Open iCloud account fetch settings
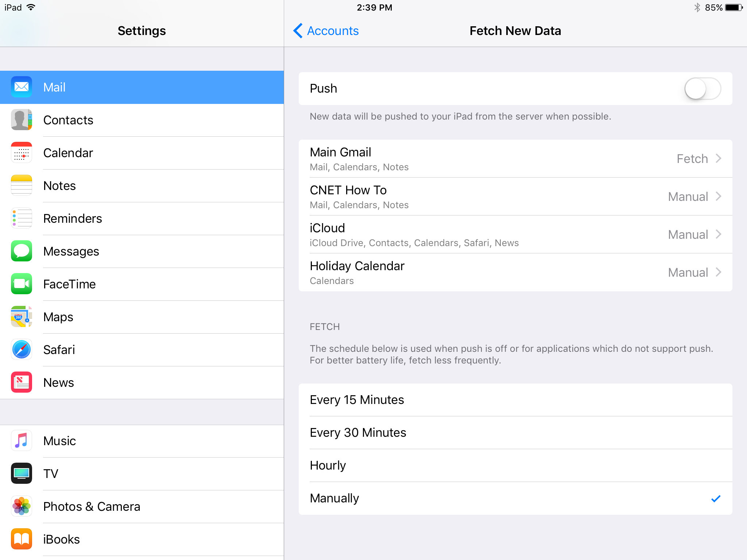This screenshot has width=747, height=560. click(x=515, y=234)
